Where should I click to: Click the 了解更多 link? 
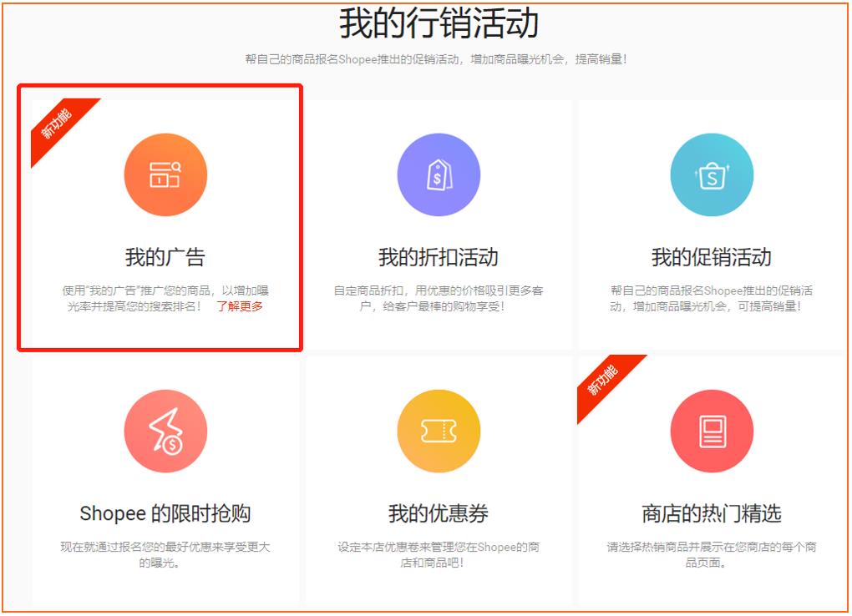(241, 307)
